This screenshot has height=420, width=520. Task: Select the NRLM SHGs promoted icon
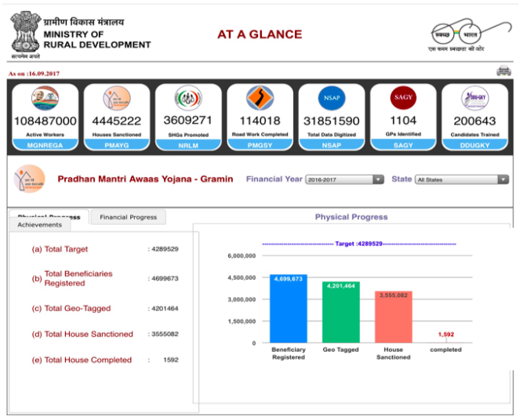pos(187,100)
